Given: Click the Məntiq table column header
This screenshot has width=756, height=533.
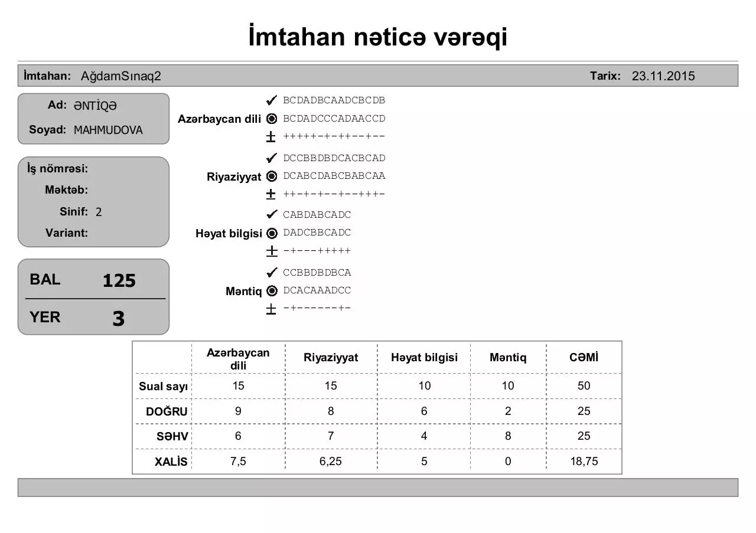Looking at the screenshot, I should pyautogui.click(x=508, y=358).
